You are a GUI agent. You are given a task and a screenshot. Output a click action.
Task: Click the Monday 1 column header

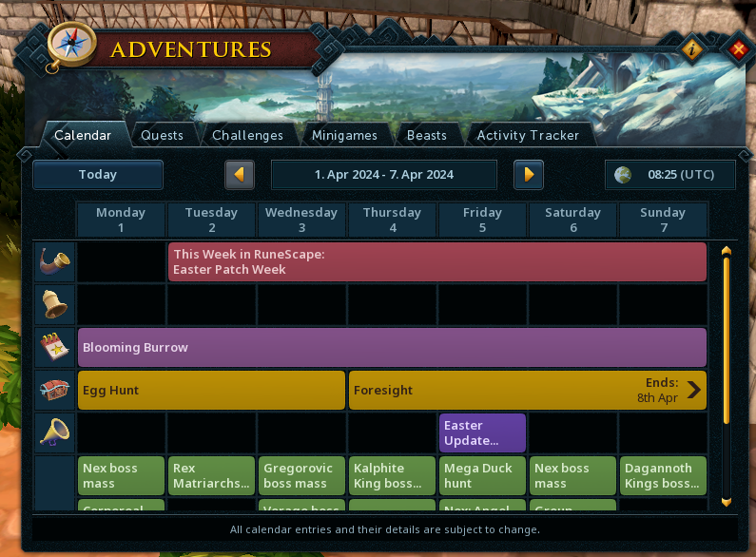click(121, 220)
